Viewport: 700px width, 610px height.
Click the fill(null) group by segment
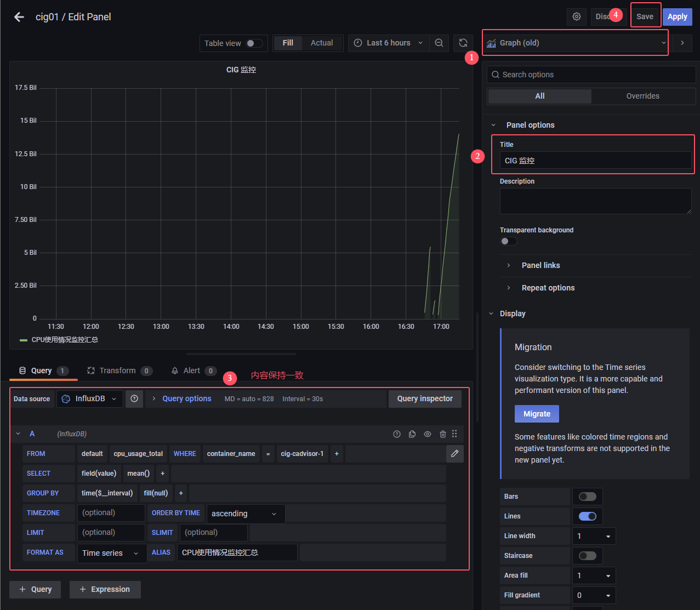156,493
